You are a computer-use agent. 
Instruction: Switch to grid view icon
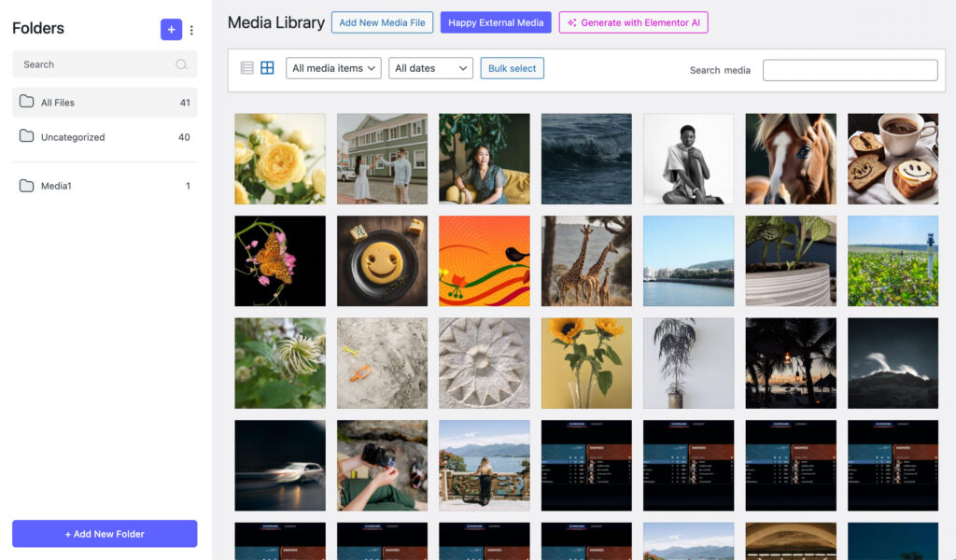[x=267, y=67]
